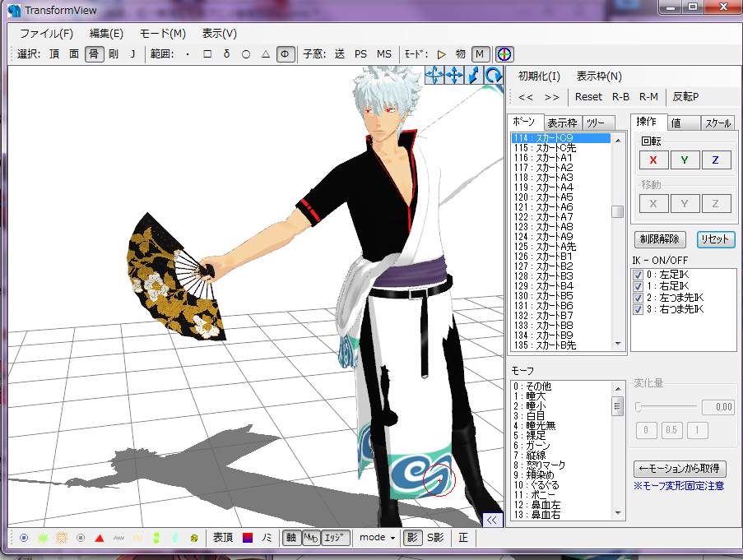
Task: Click the ←モーションから取得 button
Action: pos(679,469)
